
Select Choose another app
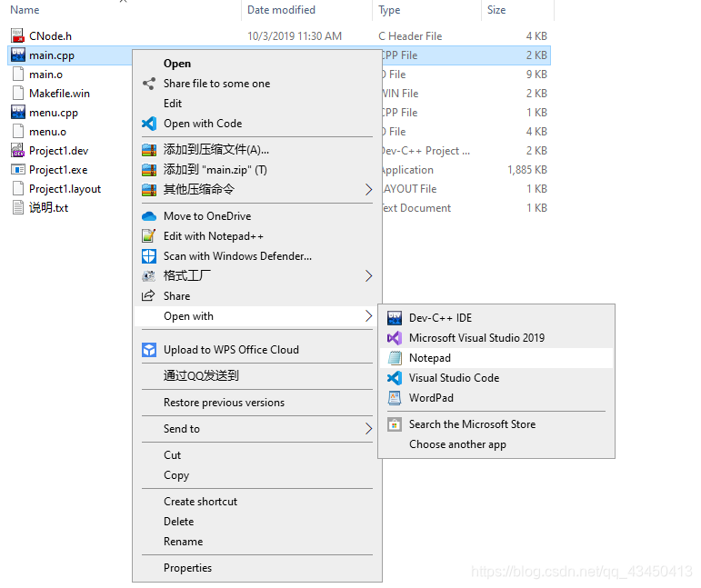pyautogui.click(x=496, y=444)
